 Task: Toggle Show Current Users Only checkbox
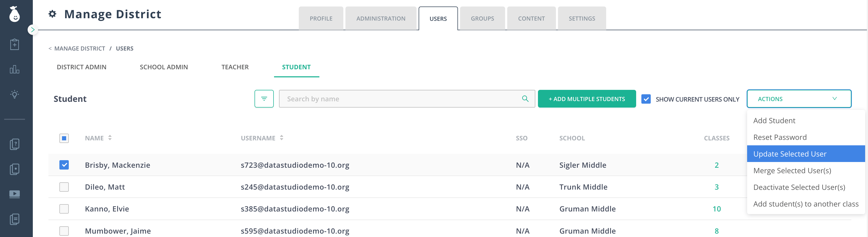point(646,99)
